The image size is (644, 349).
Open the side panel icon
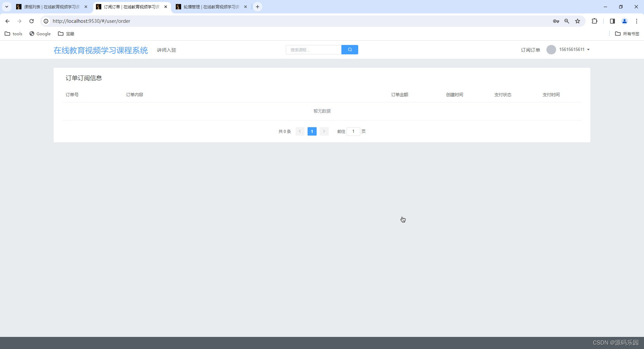click(x=612, y=21)
